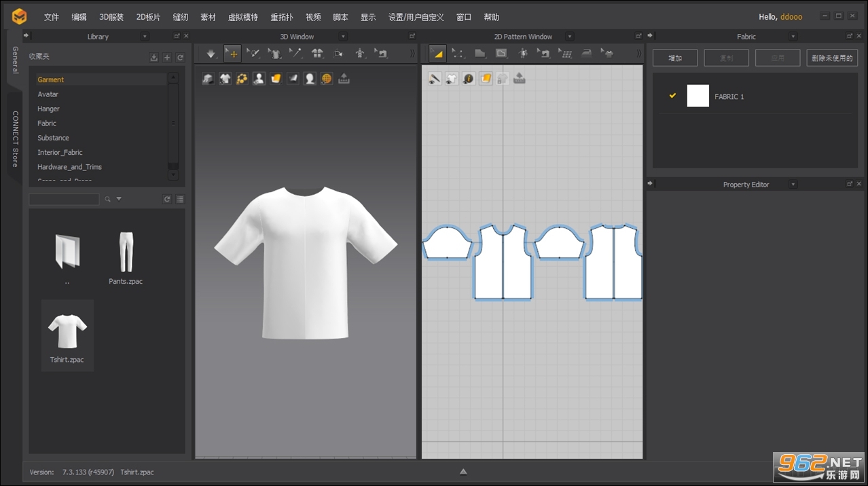Viewport: 868px width, 486px height.
Task: Toggle the FABRIC 1 checkmark
Action: (672, 96)
